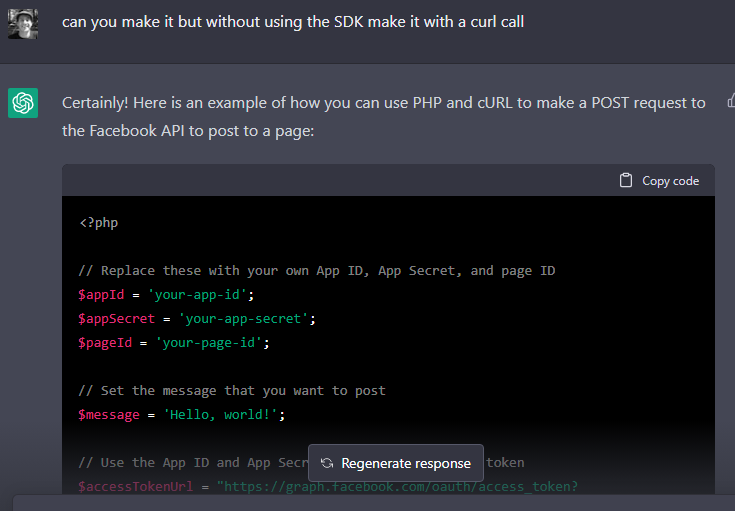Click the green ChatGPT logo icon

click(x=23, y=103)
